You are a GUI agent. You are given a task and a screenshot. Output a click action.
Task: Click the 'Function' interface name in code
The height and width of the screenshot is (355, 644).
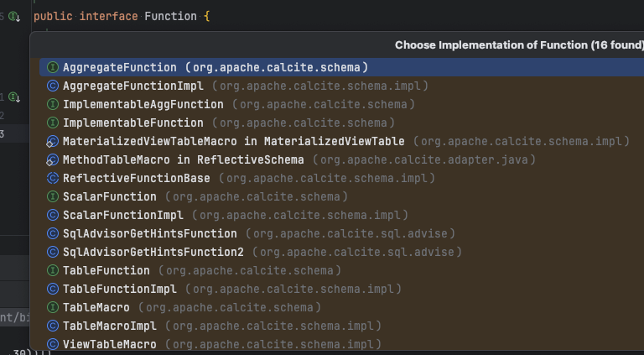pyautogui.click(x=171, y=16)
